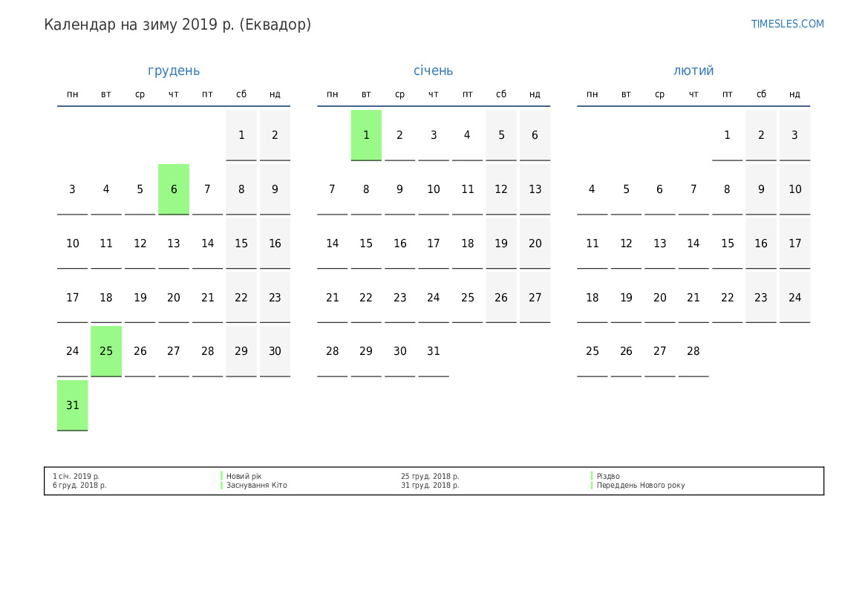Click the січень month heading
Screen dimensions: 868x614
433,71
